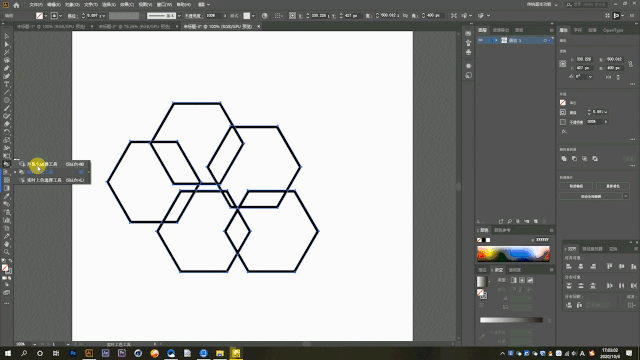The height and width of the screenshot is (360, 640).
Task: Click the color spectrum bar
Action: click(x=513, y=253)
